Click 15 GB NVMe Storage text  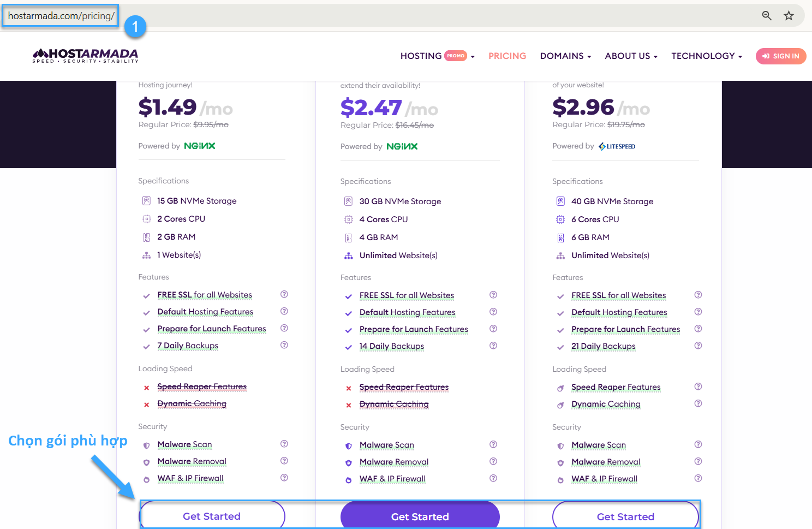tap(197, 201)
